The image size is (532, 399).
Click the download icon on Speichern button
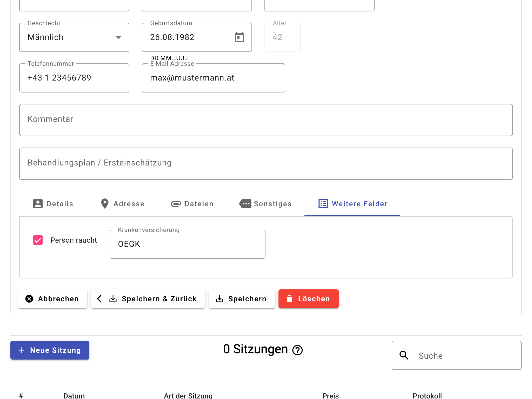click(220, 299)
